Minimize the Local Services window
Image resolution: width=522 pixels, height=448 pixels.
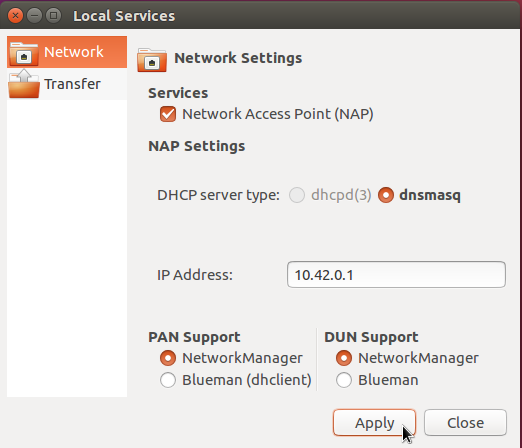pyautogui.click(x=34, y=16)
